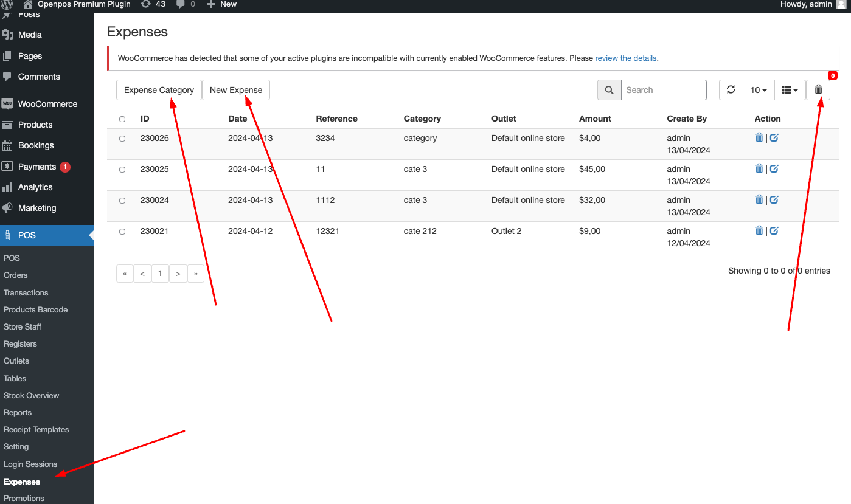Viewport: 851px width, 504px height.
Task: Open the page size dropdown showing 10
Action: [758, 89]
